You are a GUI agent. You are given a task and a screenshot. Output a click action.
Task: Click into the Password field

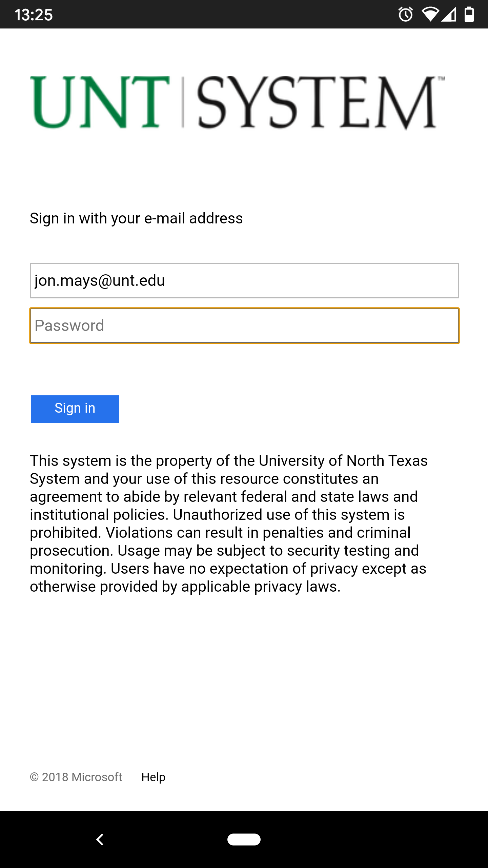[x=244, y=326]
